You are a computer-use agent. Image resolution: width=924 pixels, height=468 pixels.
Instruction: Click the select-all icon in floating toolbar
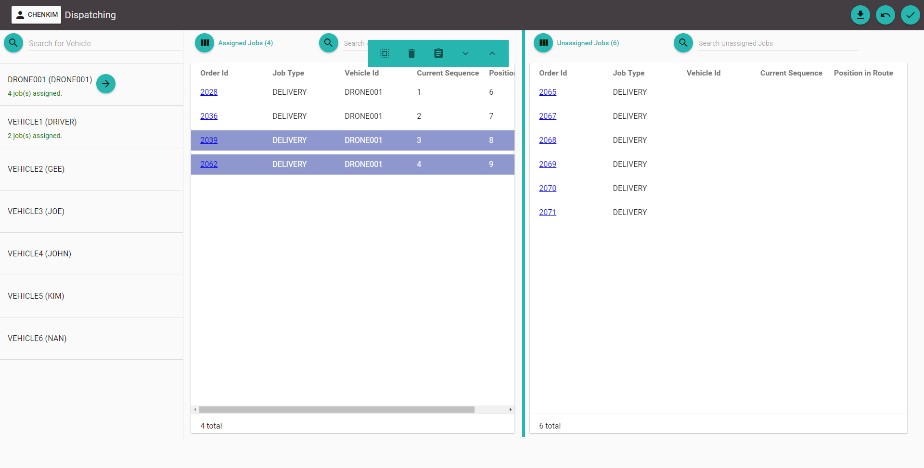pos(384,54)
